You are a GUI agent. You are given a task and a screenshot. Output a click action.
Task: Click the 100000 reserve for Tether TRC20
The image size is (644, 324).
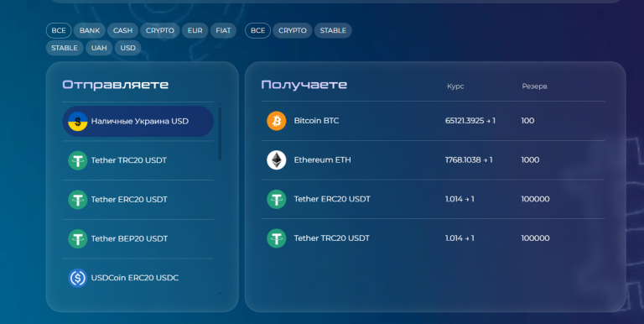tap(535, 238)
